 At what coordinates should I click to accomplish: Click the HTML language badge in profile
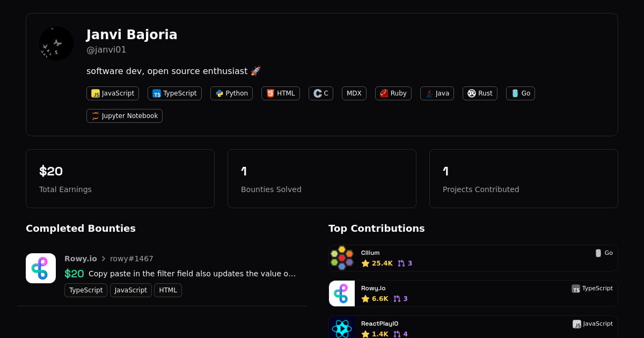pos(280,93)
